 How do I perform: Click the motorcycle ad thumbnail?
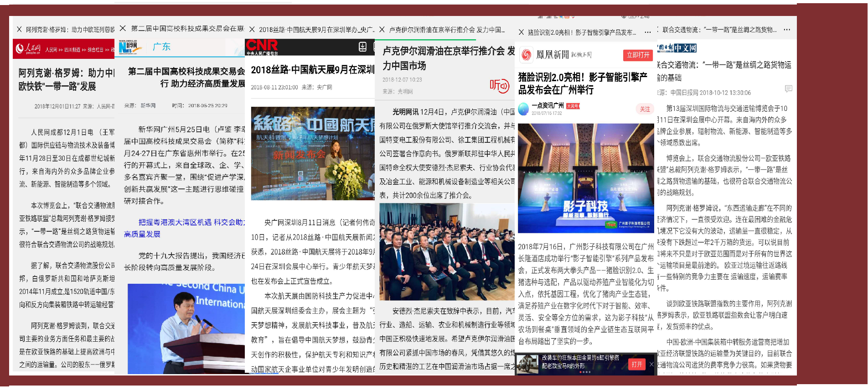click(527, 364)
